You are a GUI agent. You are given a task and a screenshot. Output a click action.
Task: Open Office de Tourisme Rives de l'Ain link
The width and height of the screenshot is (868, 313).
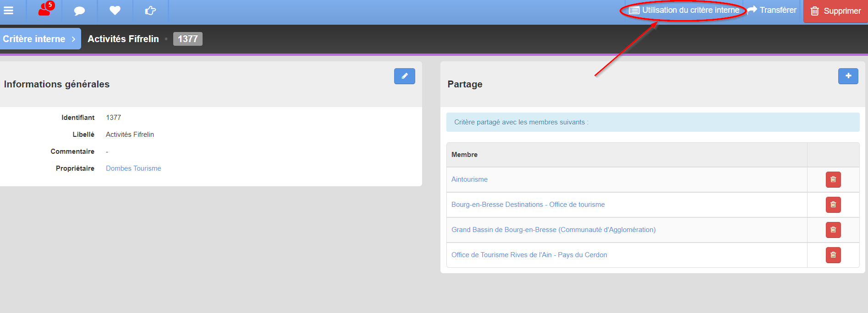(529, 255)
